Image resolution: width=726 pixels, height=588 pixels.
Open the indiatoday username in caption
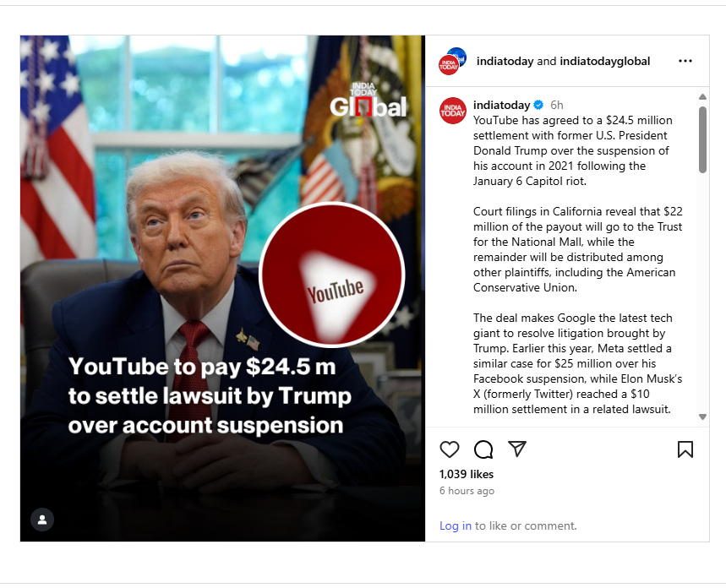coord(501,105)
